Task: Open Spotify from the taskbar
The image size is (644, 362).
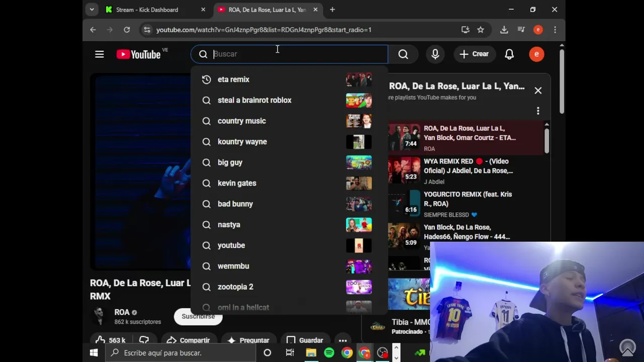Action: (329, 353)
